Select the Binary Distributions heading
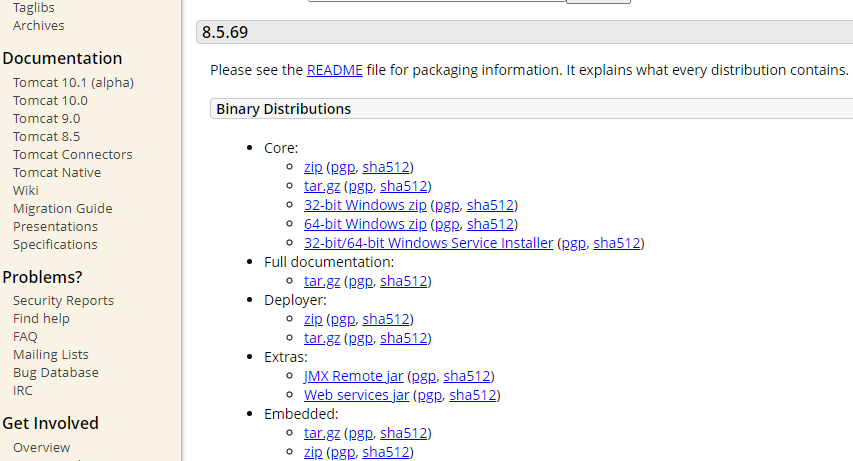Screen dimensions: 853x461 [x=283, y=109]
